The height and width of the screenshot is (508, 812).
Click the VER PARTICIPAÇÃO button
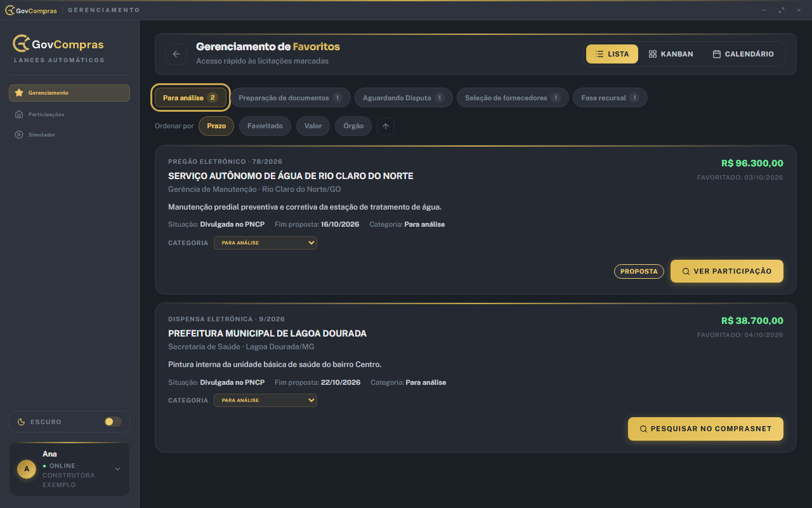(x=727, y=271)
